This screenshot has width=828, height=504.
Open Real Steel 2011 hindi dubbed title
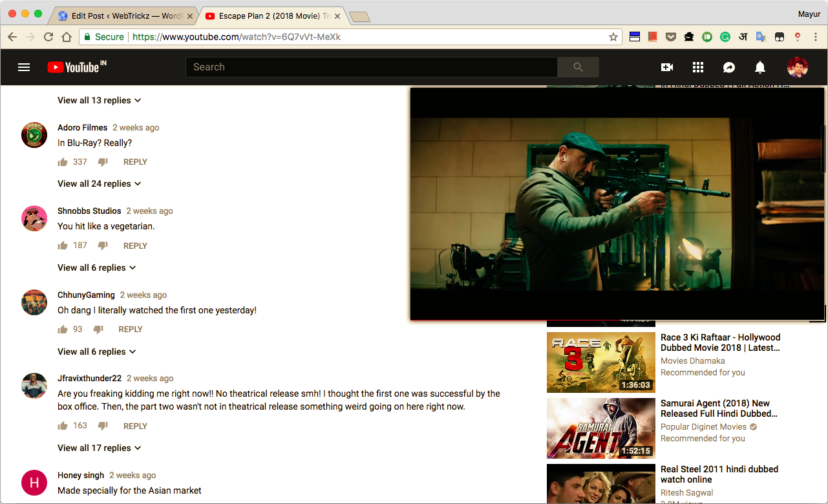(x=719, y=474)
